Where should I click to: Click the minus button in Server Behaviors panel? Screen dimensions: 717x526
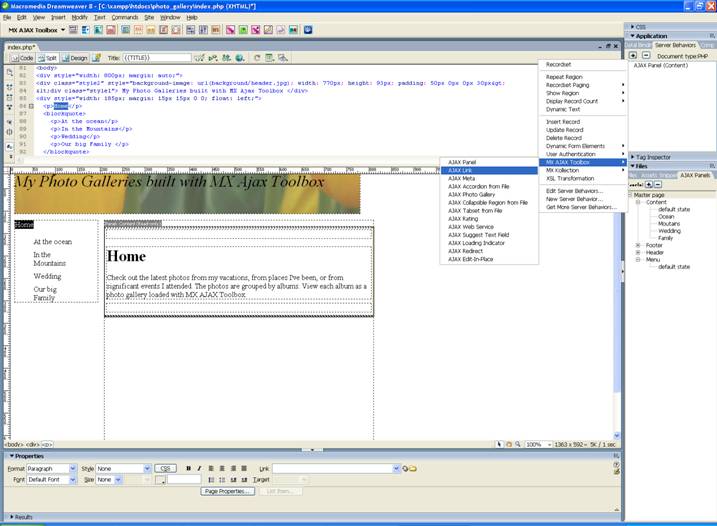tap(646, 55)
